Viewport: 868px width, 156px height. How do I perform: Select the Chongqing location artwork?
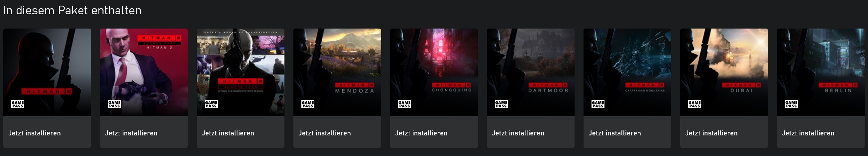click(x=434, y=72)
